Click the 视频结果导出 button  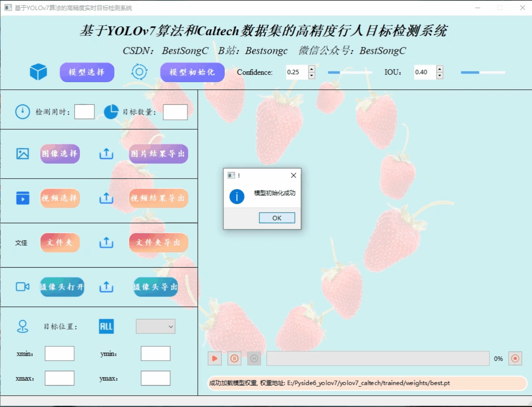click(x=158, y=198)
